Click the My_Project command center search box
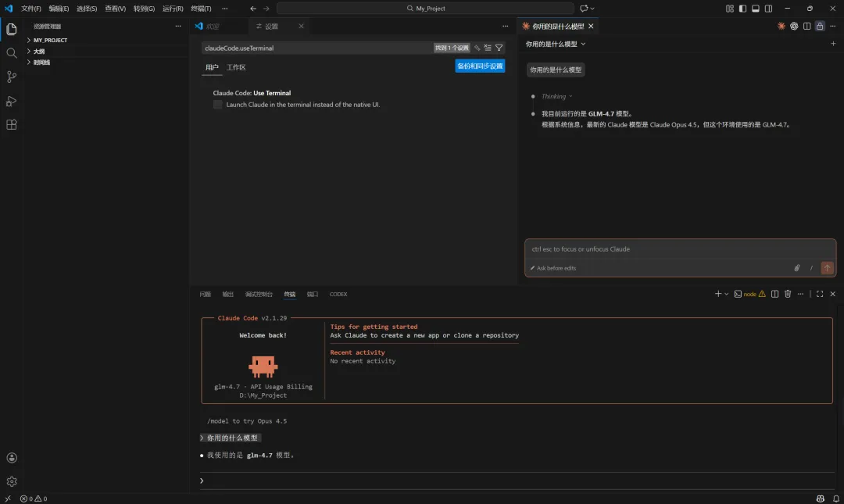The width and height of the screenshot is (844, 504). pos(425,8)
